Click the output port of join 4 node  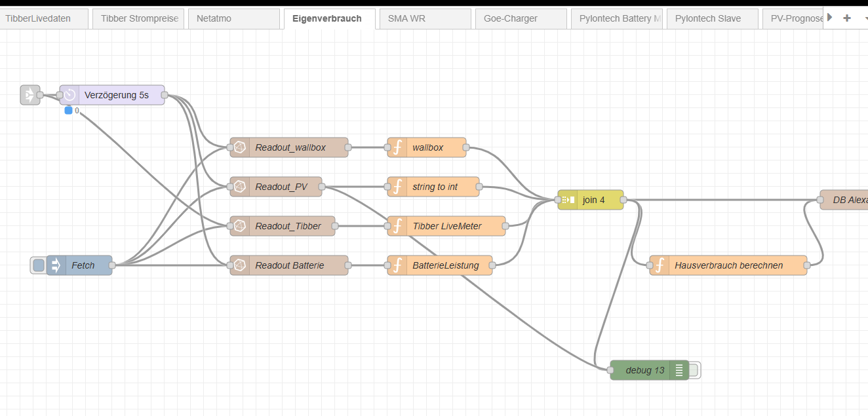point(623,200)
